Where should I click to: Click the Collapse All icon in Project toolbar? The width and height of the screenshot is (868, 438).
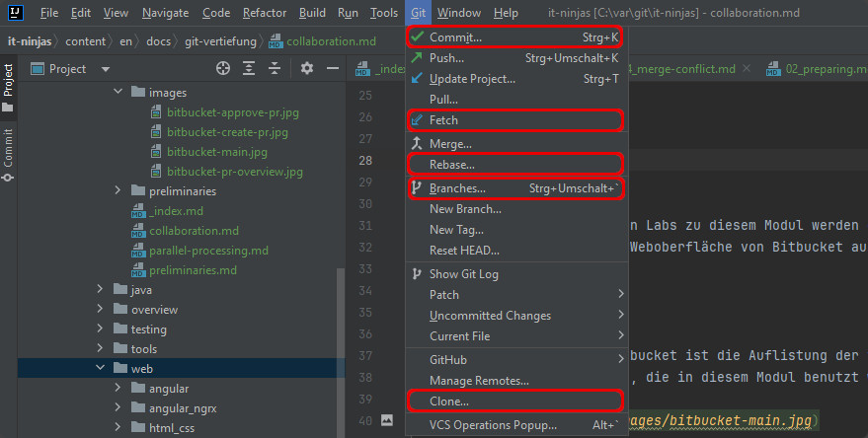coord(275,68)
